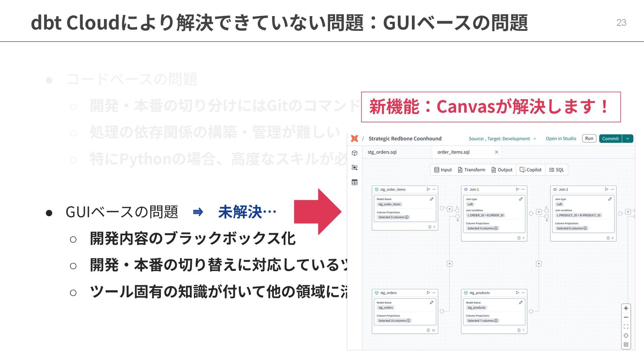This screenshot has height=362, width=644.
Task: Close the order_items.sql tab
Action: coord(496,152)
